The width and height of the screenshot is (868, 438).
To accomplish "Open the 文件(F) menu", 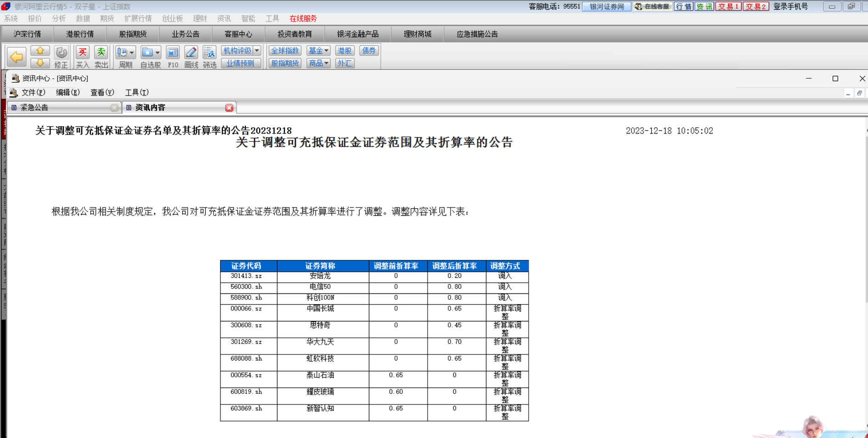I will tap(33, 93).
